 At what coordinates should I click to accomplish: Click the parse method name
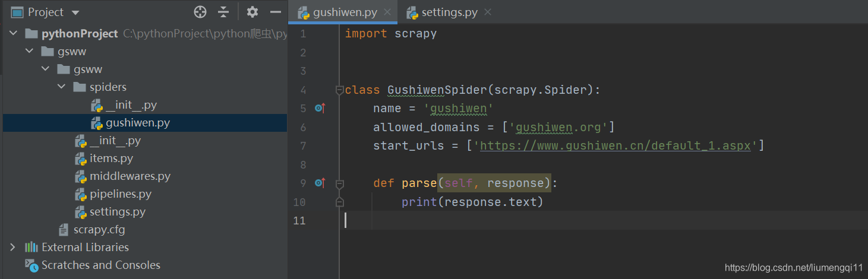coord(419,183)
